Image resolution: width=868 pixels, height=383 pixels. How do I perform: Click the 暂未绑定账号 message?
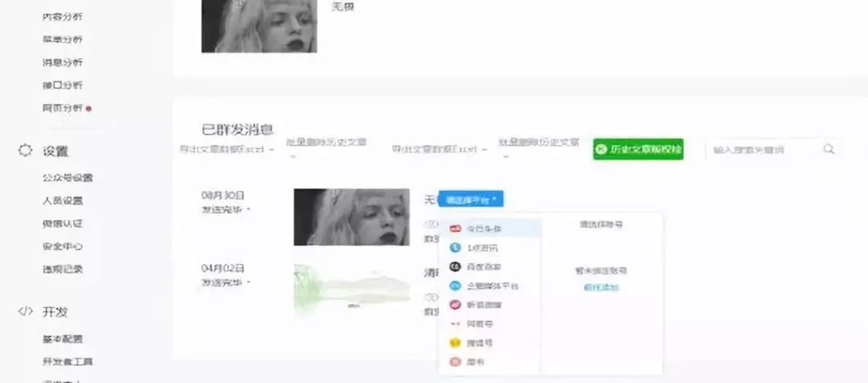pyautogui.click(x=601, y=271)
